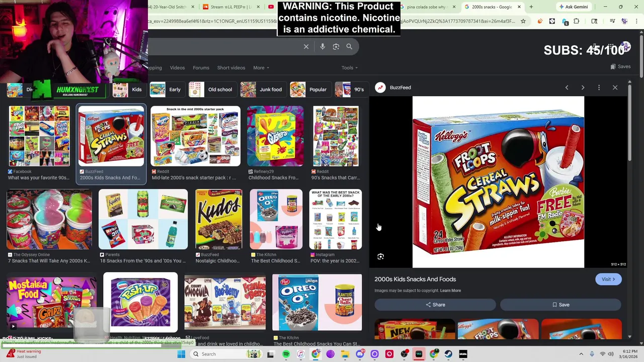Close the 'pina colada sobe' browser tab
Image resolution: width=644 pixels, height=362 pixels.
[x=454, y=7]
